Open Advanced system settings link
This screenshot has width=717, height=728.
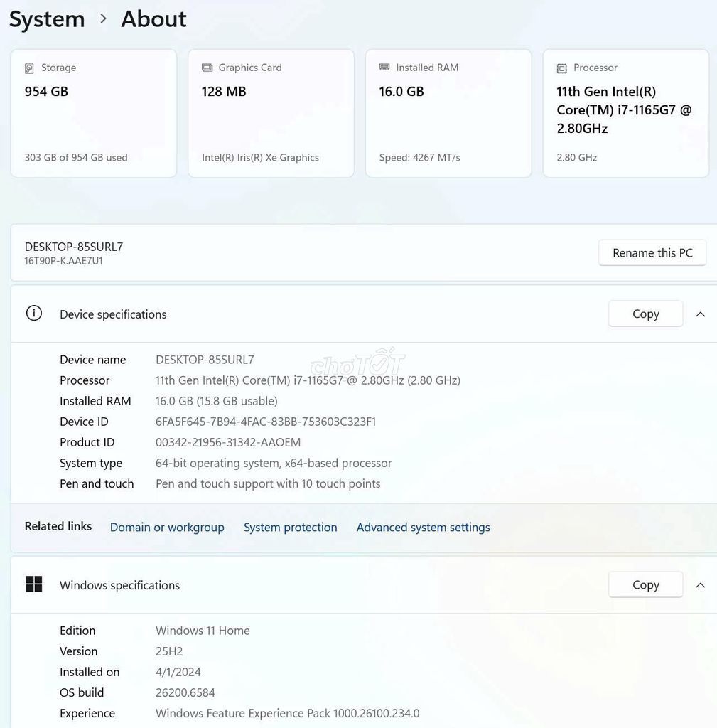coord(424,528)
